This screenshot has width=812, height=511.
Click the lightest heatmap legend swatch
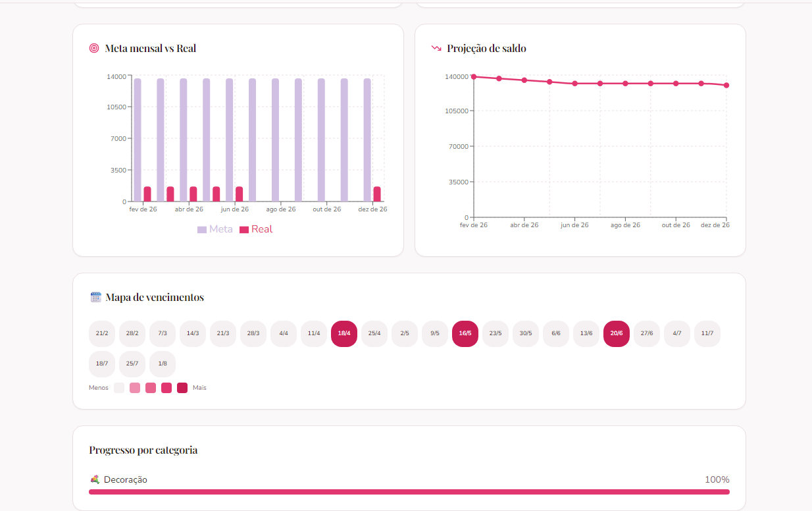119,388
